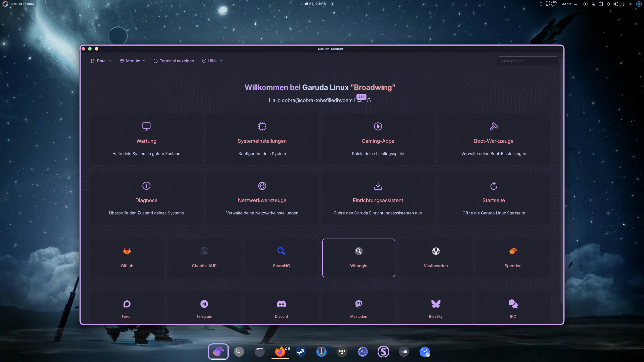
Task: Open the Spenden donation link
Action: pos(513,258)
